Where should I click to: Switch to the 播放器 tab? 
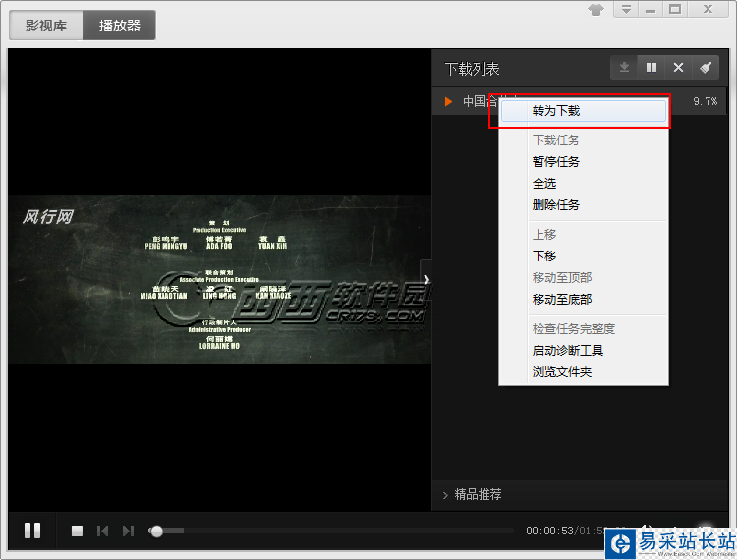pos(119,26)
